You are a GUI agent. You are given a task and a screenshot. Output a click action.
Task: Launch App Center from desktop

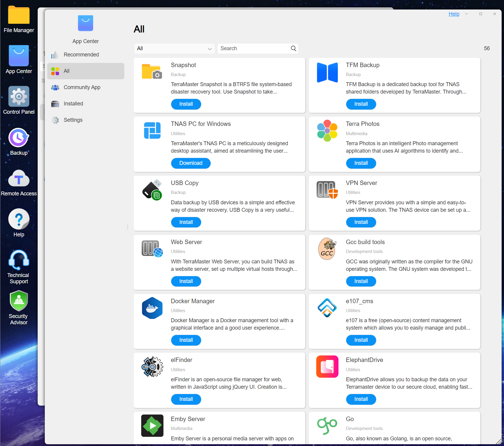(x=19, y=60)
